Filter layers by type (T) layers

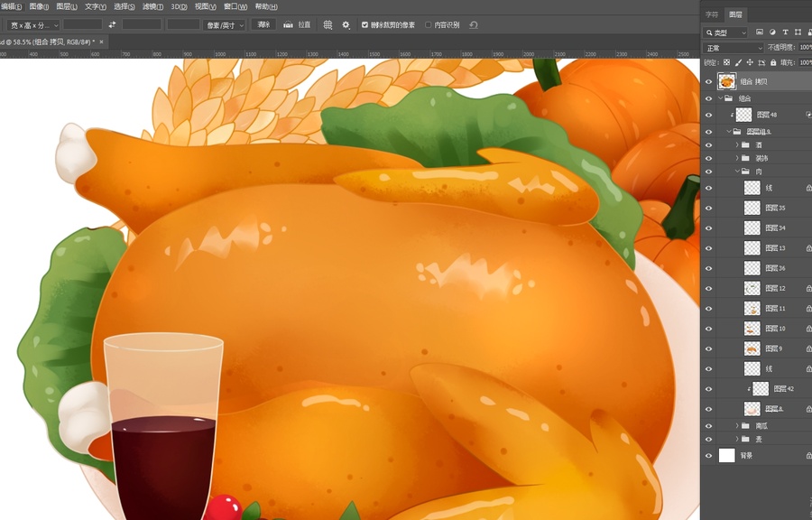pyautogui.click(x=785, y=32)
